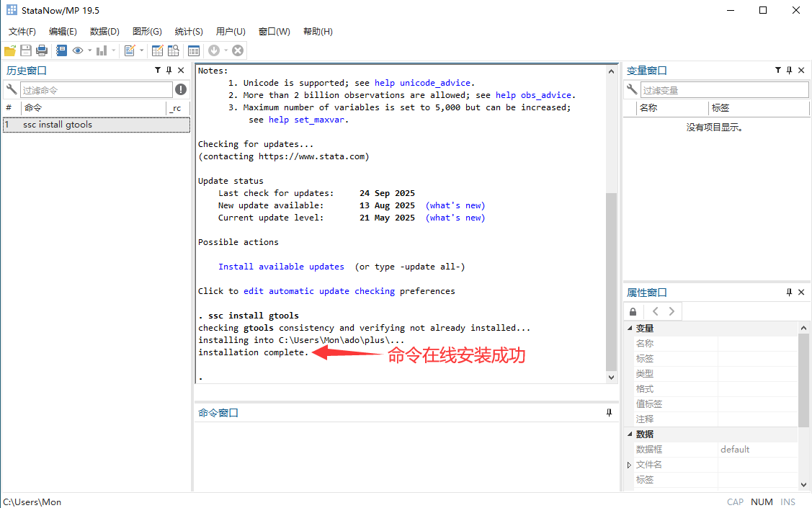The image size is (812, 508).
Task: Open a file with the folder icon
Action: [x=10, y=50]
